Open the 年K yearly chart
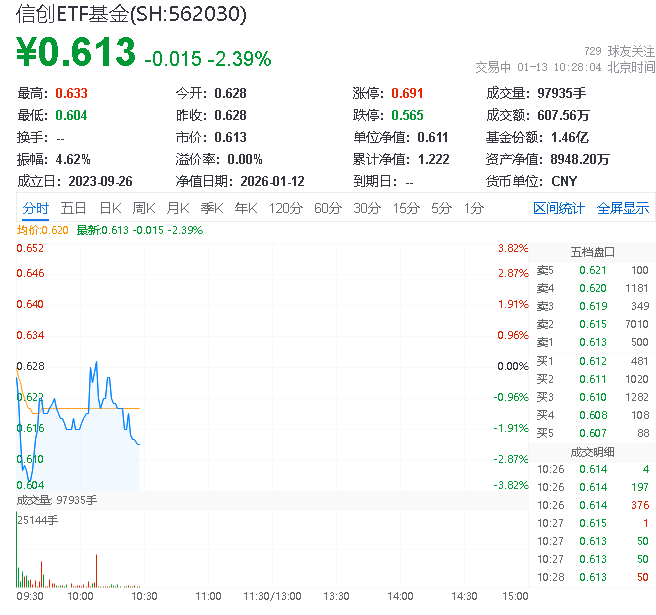 [x=245, y=208]
